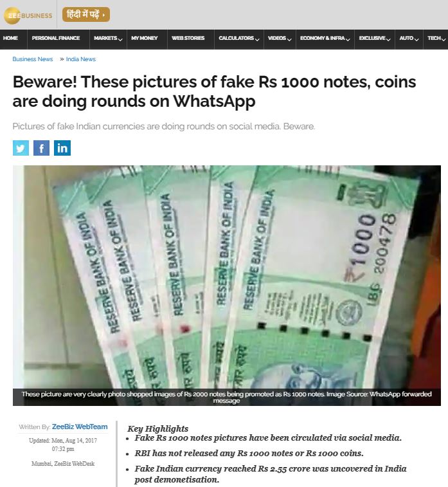The height and width of the screenshot is (487, 448).
Task: Expand the Markets dropdown menu
Action: (108, 38)
